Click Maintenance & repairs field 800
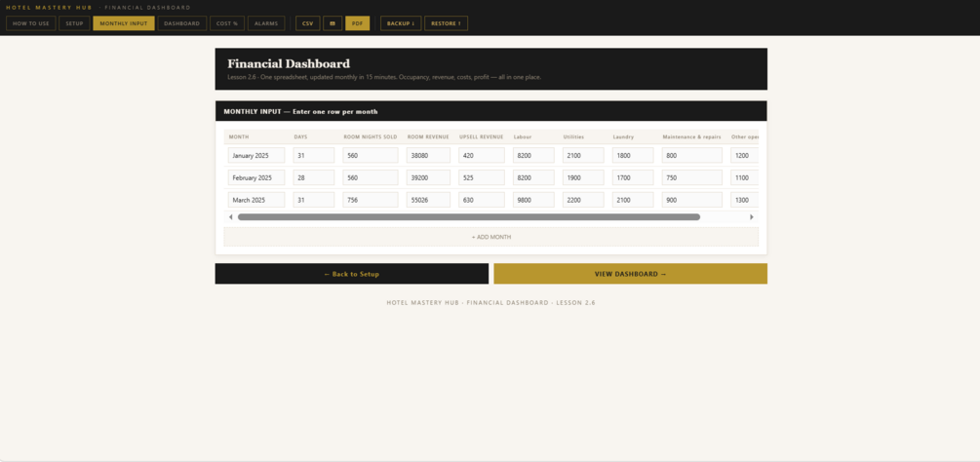The height and width of the screenshot is (462, 980). [x=692, y=155]
